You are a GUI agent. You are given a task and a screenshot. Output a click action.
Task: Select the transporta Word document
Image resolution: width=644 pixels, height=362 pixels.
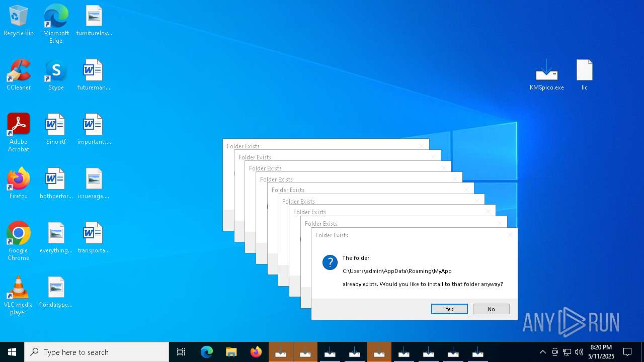pos(94,238)
